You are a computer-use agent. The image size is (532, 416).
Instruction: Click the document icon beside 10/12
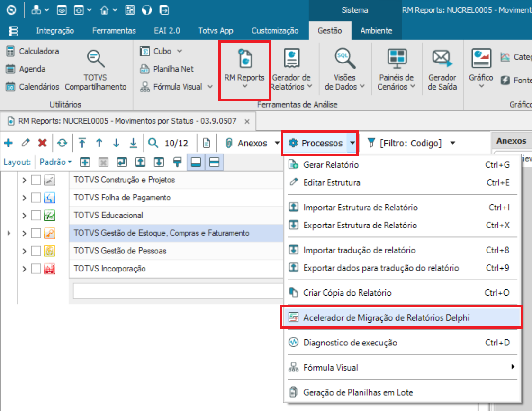click(x=206, y=143)
